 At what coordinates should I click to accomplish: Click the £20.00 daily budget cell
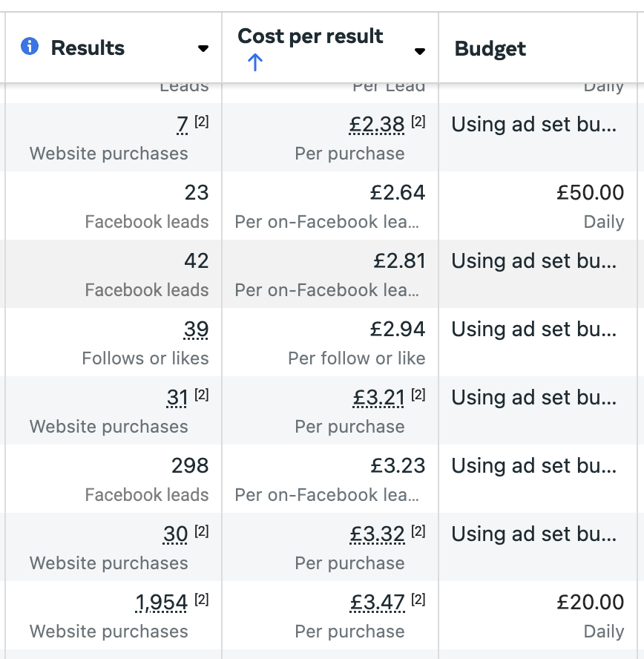[x=538, y=615]
